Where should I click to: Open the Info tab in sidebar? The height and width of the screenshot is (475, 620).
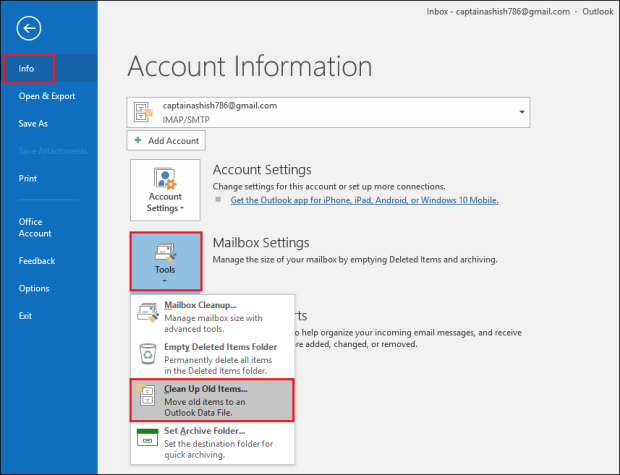pyautogui.click(x=27, y=69)
